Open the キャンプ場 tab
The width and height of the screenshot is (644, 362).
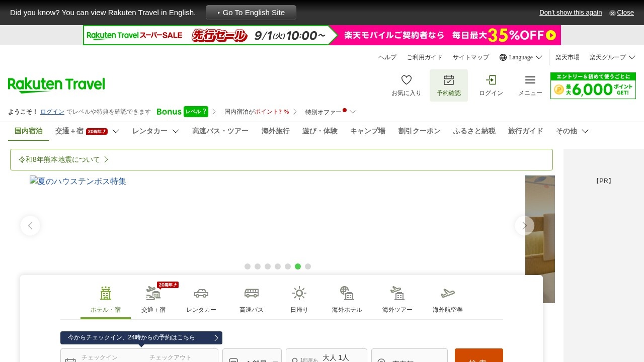click(368, 131)
